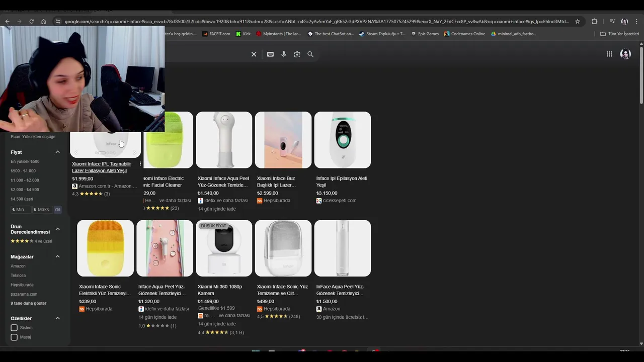The height and width of the screenshot is (362, 644).
Task: Start voice search with microphone
Action: tap(284, 54)
